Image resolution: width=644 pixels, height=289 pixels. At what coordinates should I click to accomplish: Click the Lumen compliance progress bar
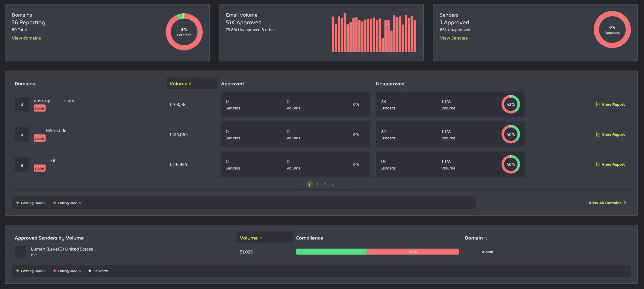377,252
